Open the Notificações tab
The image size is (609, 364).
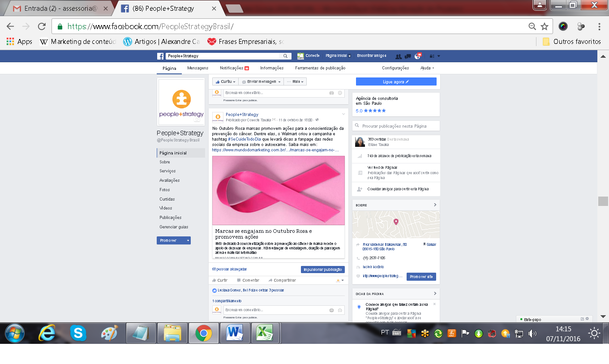point(234,68)
